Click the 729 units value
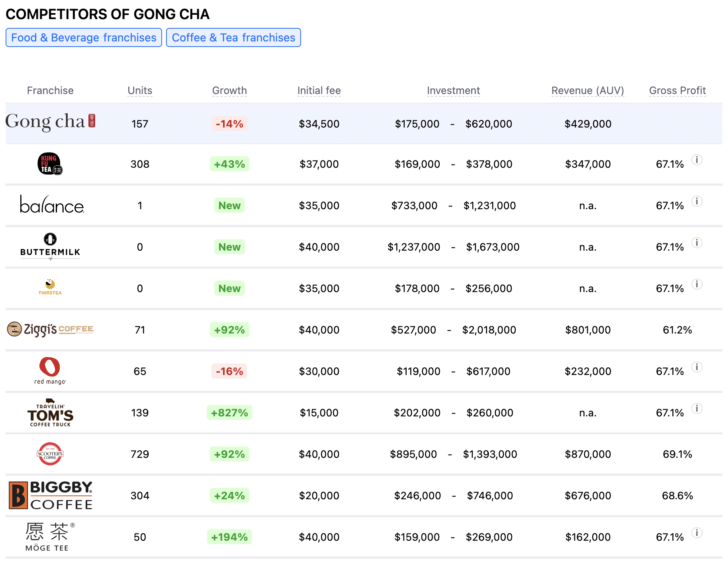The width and height of the screenshot is (728, 569). pyautogui.click(x=140, y=454)
